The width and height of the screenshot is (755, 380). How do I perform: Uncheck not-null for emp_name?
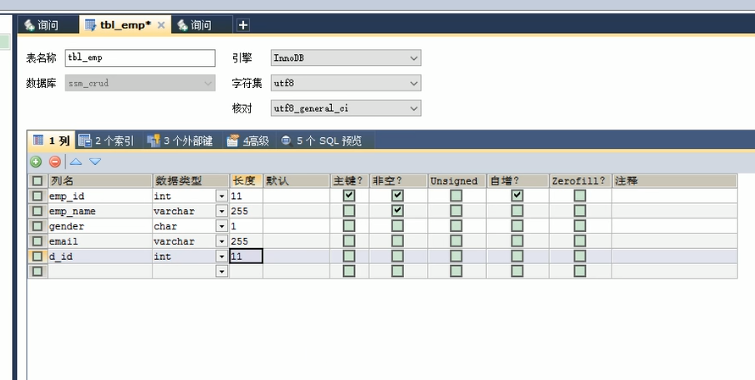[x=397, y=210]
